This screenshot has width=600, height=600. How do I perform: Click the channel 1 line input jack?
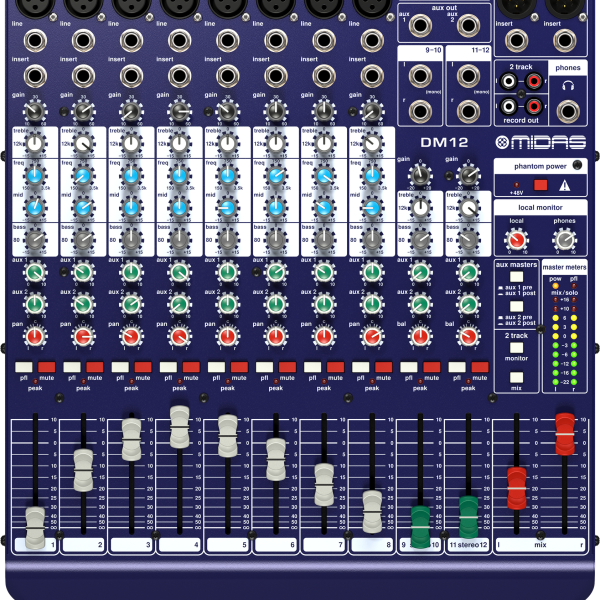coord(35,40)
